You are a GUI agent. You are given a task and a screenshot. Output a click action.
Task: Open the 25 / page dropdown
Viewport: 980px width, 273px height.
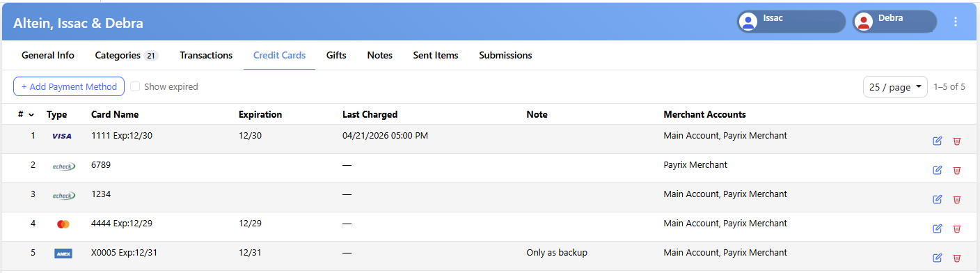tap(895, 87)
